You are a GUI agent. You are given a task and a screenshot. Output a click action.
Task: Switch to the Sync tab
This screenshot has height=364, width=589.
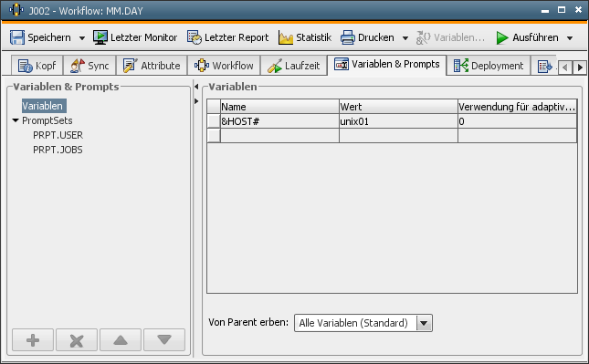(89, 66)
